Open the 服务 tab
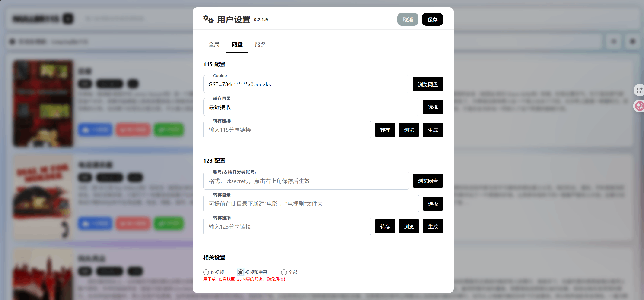Image resolution: width=644 pixels, height=300 pixels. 260,44
